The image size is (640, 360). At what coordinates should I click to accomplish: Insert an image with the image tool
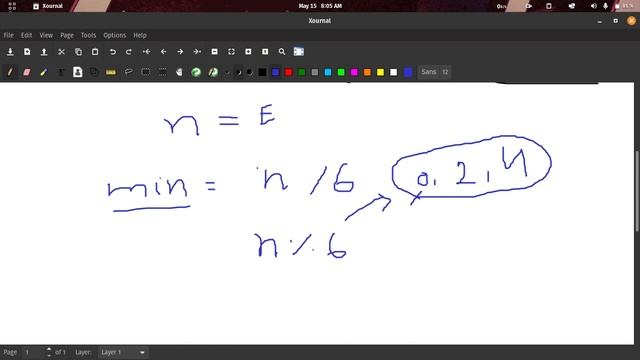pyautogui.click(x=78, y=72)
